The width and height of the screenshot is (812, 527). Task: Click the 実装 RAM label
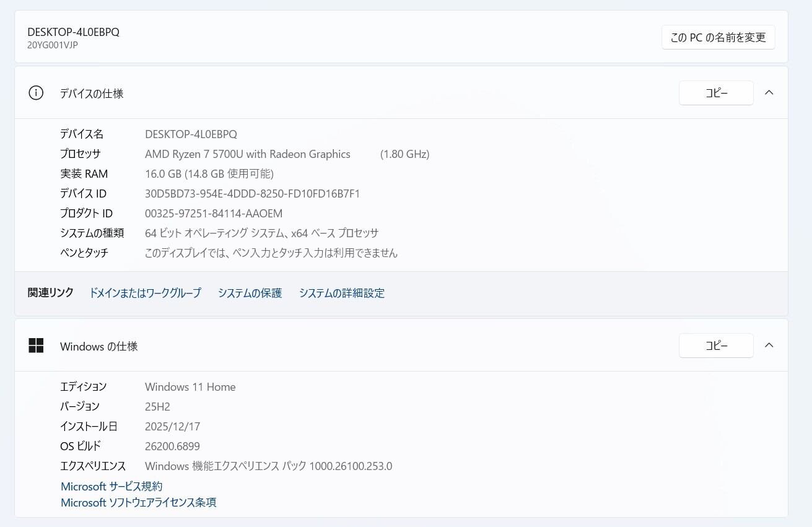pos(84,174)
